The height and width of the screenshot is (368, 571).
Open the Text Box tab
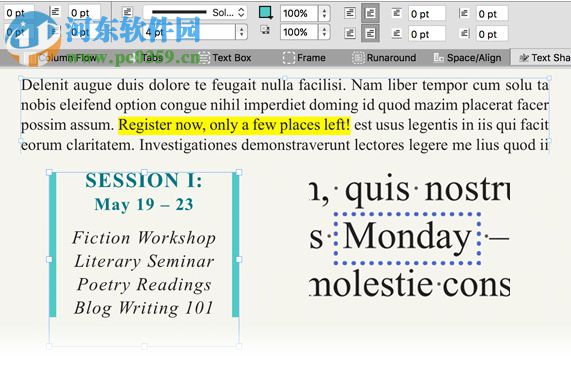[225, 58]
